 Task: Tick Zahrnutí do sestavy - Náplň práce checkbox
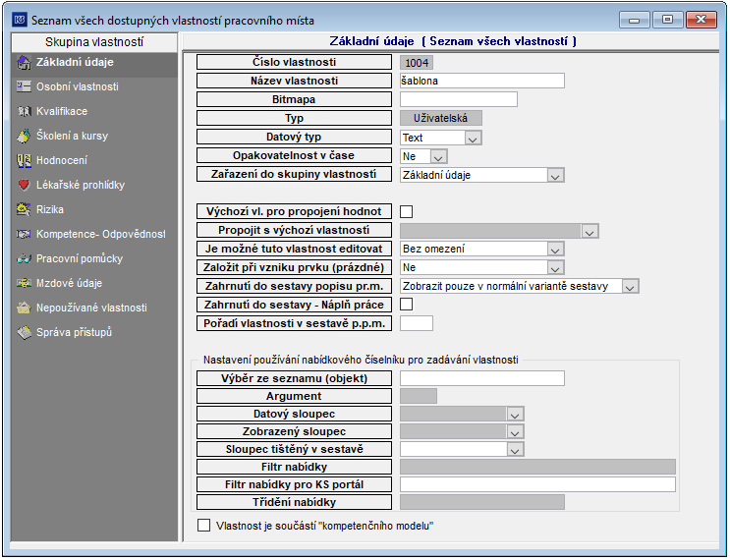click(407, 305)
